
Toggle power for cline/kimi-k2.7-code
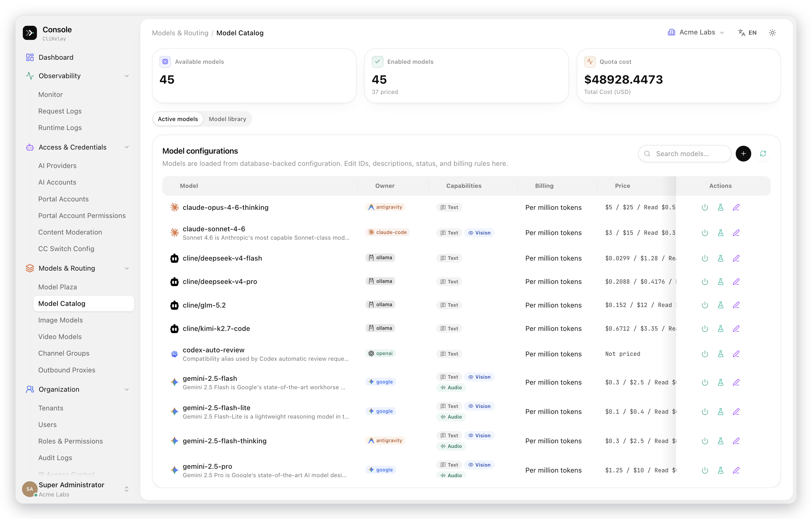pos(705,328)
